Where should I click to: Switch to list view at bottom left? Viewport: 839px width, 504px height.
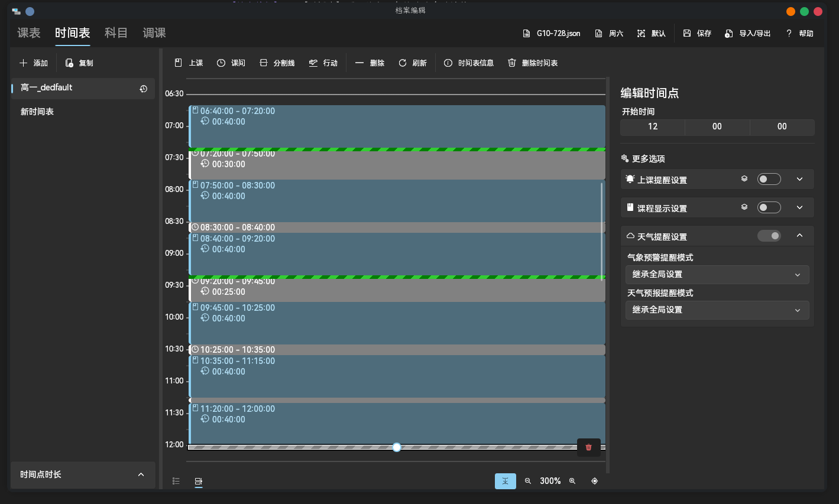pyautogui.click(x=176, y=481)
